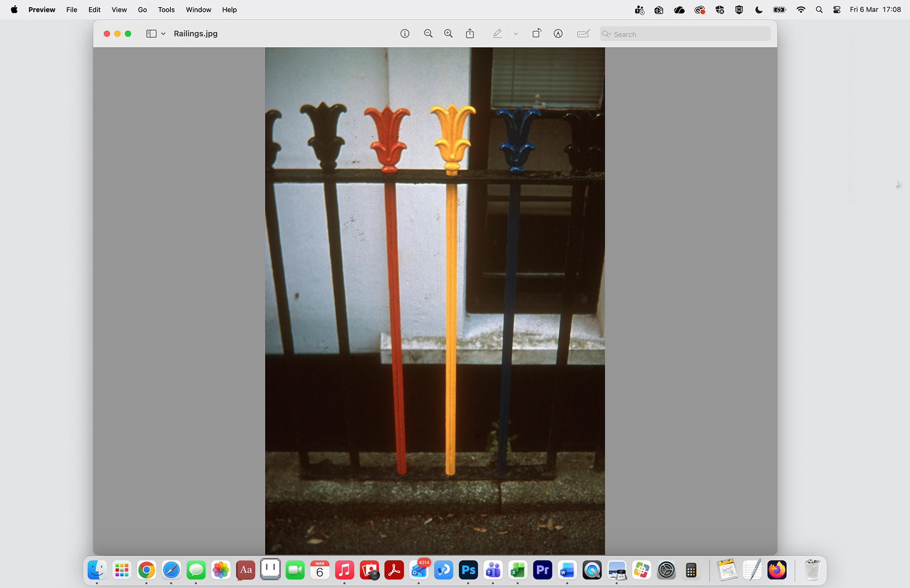Open the image info inspector
This screenshot has height=588, width=910.
pos(405,33)
